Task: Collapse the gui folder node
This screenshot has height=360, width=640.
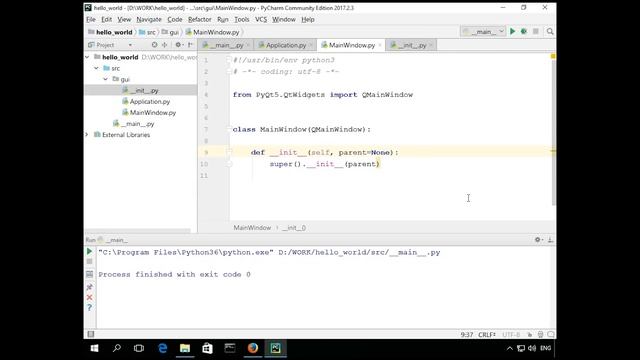Action: click(106, 79)
